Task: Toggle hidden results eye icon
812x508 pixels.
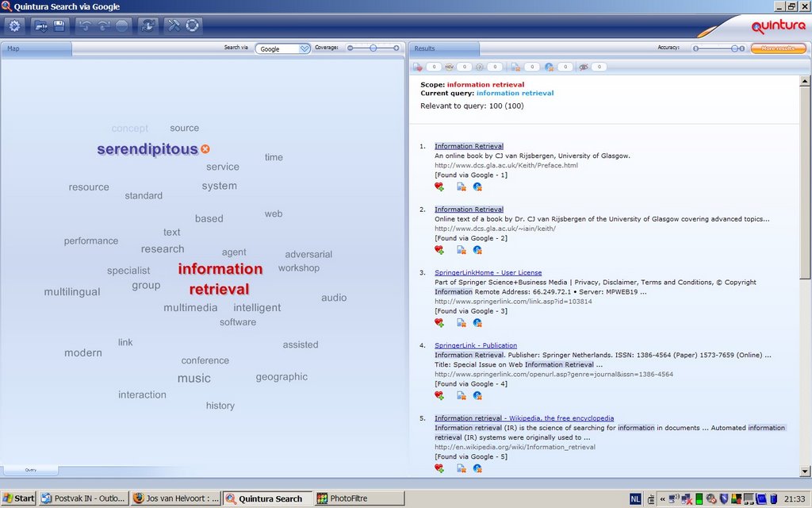Action: [x=584, y=67]
